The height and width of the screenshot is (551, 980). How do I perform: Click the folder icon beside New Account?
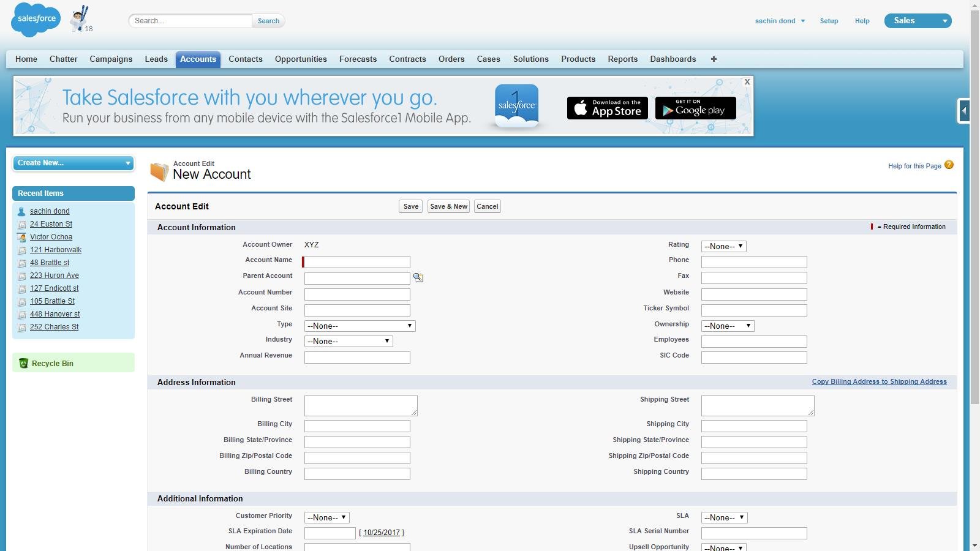(x=159, y=171)
